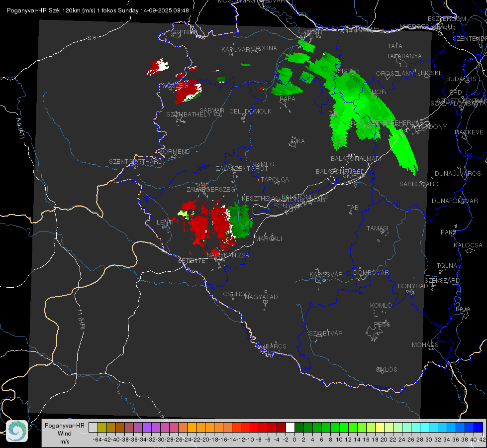The height and width of the screenshot is (448, 487).
Task: Click the MOR town label
Action: tap(379, 92)
